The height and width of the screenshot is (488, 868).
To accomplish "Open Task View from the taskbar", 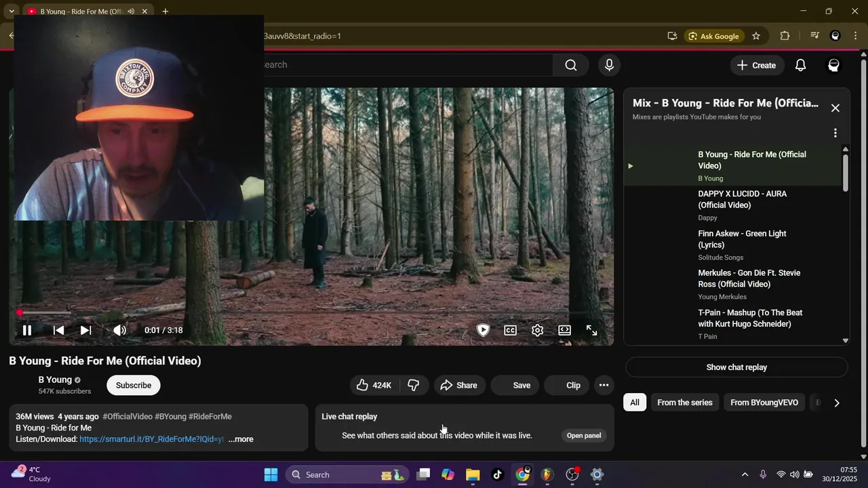I will pyautogui.click(x=423, y=474).
